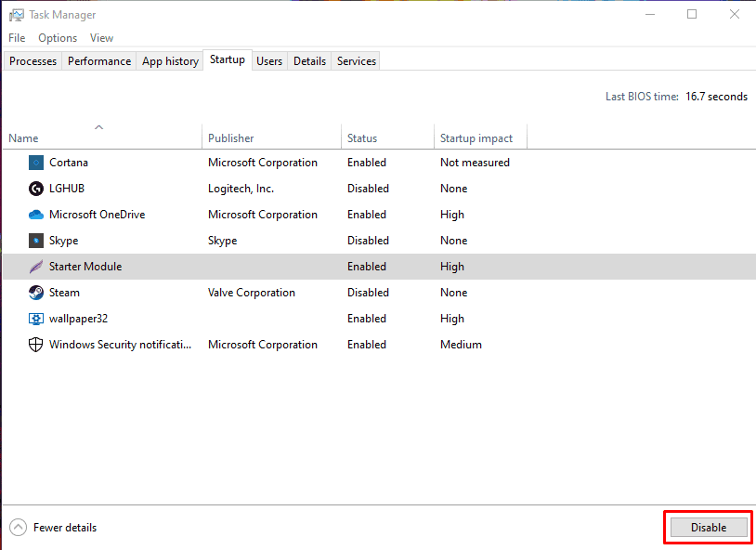This screenshot has width=756, height=550.
Task: Select the Steam name text
Action: (x=64, y=293)
